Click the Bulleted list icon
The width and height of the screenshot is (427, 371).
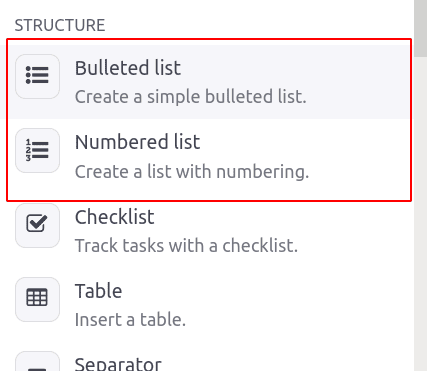[37, 77]
